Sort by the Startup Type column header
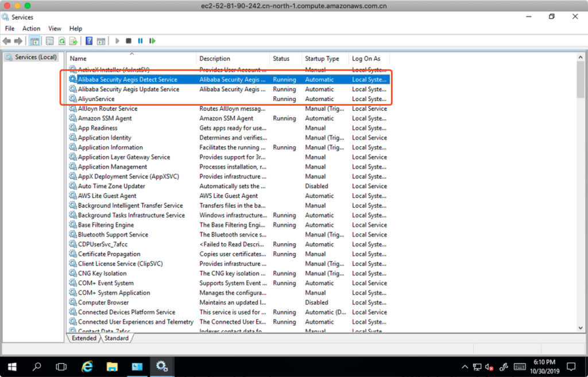588x377 pixels. pos(322,59)
